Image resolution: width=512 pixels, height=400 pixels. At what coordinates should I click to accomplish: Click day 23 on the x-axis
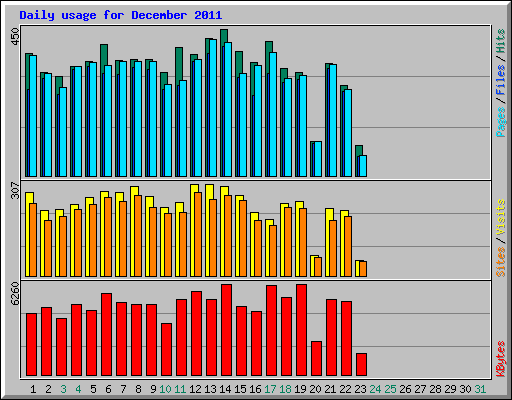(x=360, y=389)
